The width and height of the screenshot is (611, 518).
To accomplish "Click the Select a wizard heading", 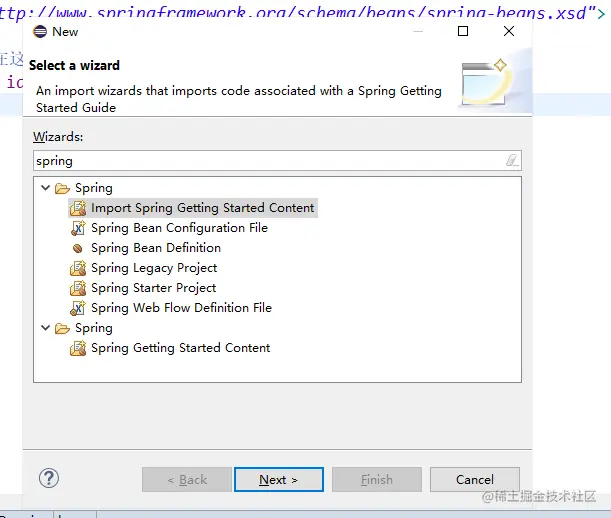I will click(74, 65).
